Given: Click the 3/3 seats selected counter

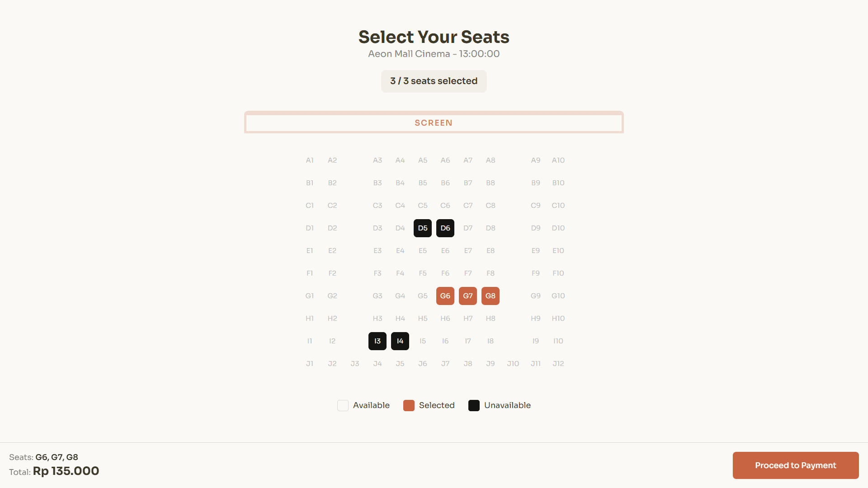Looking at the screenshot, I should coord(434,81).
